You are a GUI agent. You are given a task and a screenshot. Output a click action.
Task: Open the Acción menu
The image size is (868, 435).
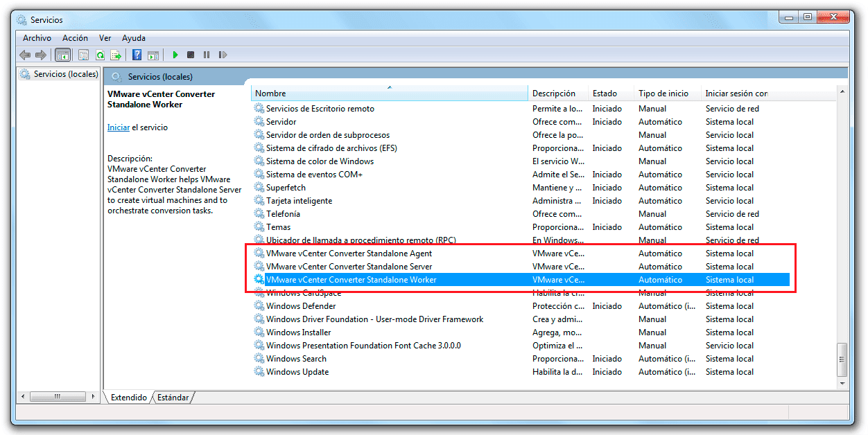click(75, 38)
